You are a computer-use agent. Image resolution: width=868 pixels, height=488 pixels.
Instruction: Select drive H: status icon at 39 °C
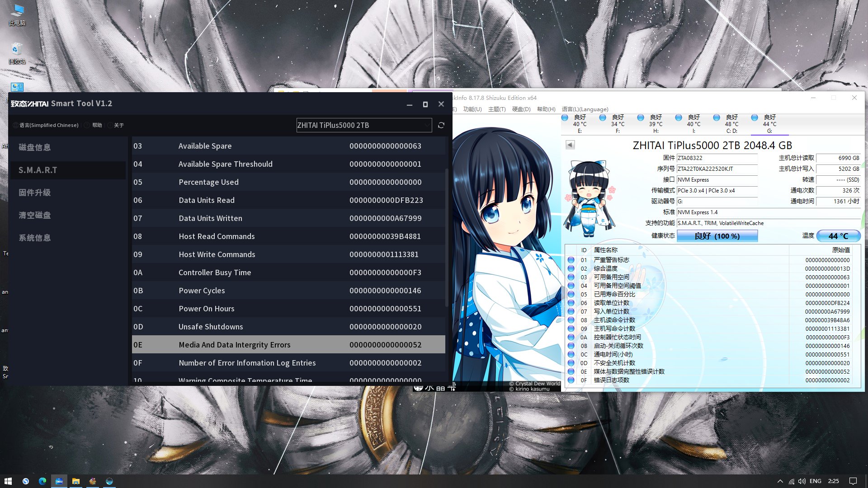[641, 117]
